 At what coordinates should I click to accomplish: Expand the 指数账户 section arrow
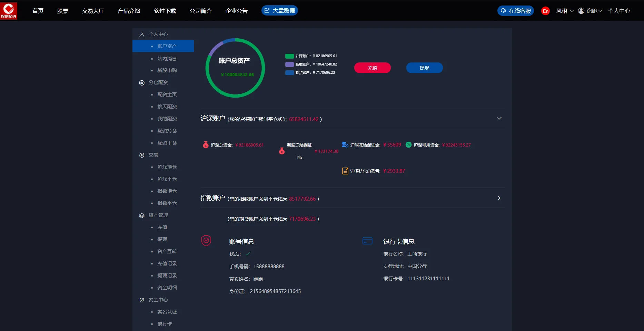[499, 198]
